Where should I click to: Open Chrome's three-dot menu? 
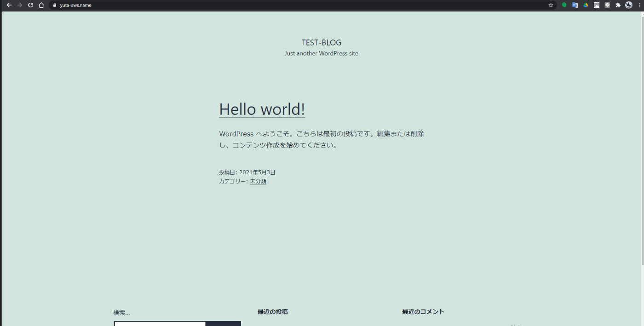tap(639, 5)
